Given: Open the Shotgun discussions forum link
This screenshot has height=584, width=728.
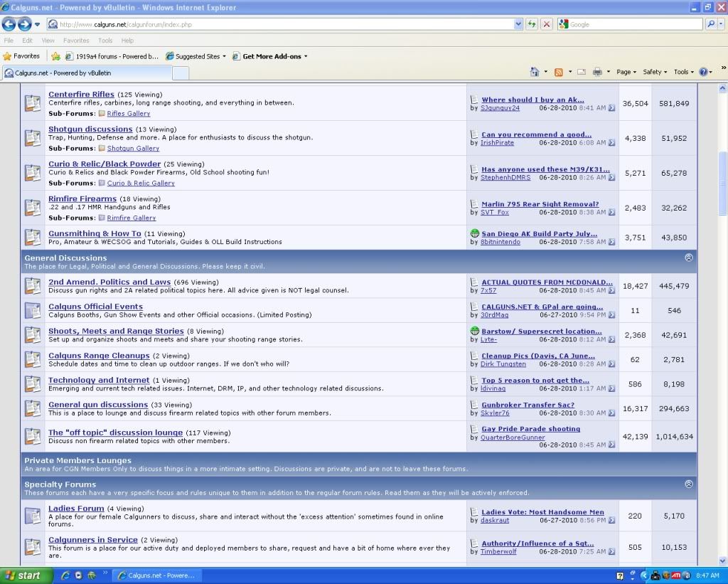Looking at the screenshot, I should 90,129.
